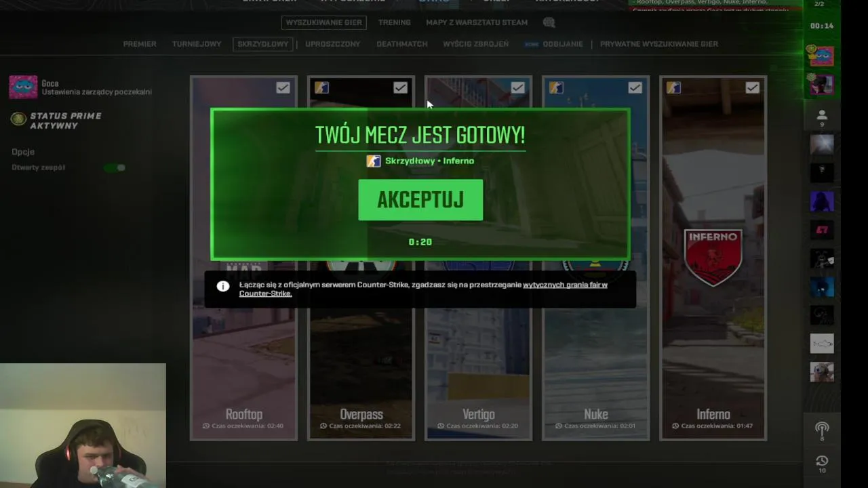Click the wingman icon on Vertigo card
Viewport: 868px width, 488px height.
[439, 87]
